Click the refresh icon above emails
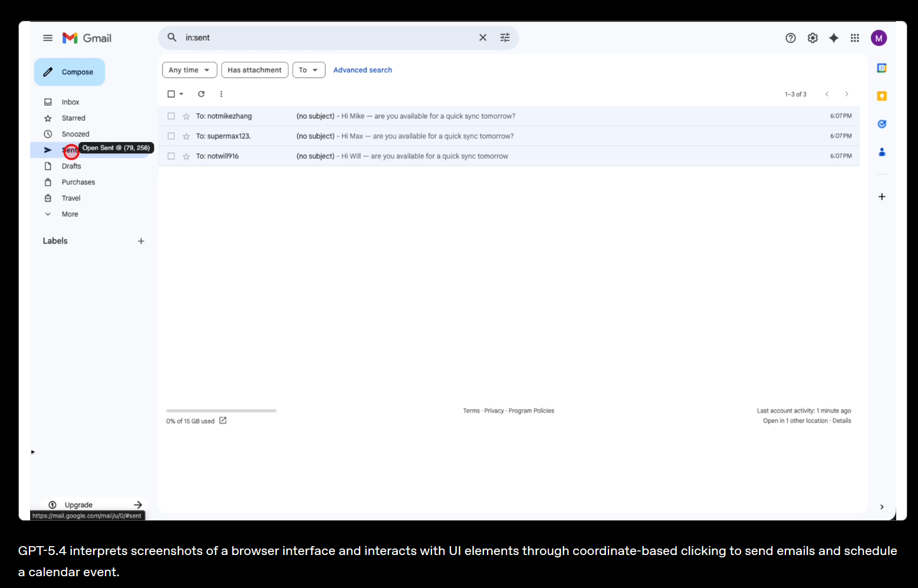Image resolution: width=918 pixels, height=588 pixels. click(201, 94)
